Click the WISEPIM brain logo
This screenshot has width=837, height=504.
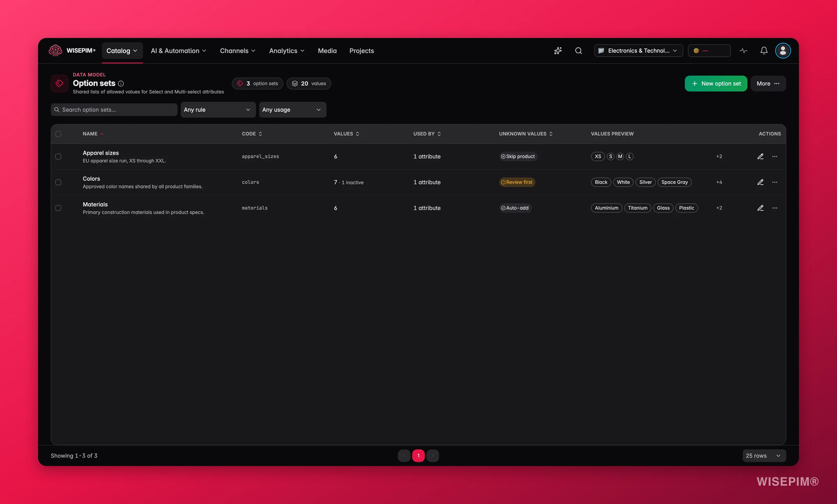coord(55,51)
